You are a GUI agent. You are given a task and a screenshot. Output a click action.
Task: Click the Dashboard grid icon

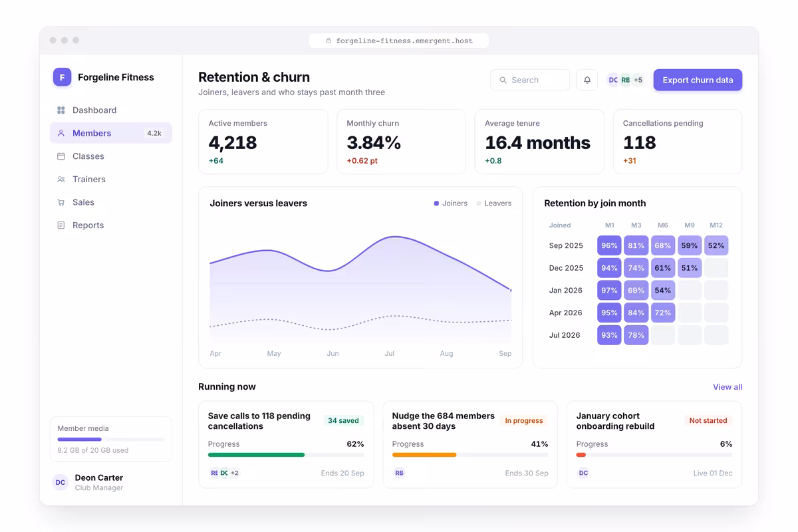[x=61, y=110]
